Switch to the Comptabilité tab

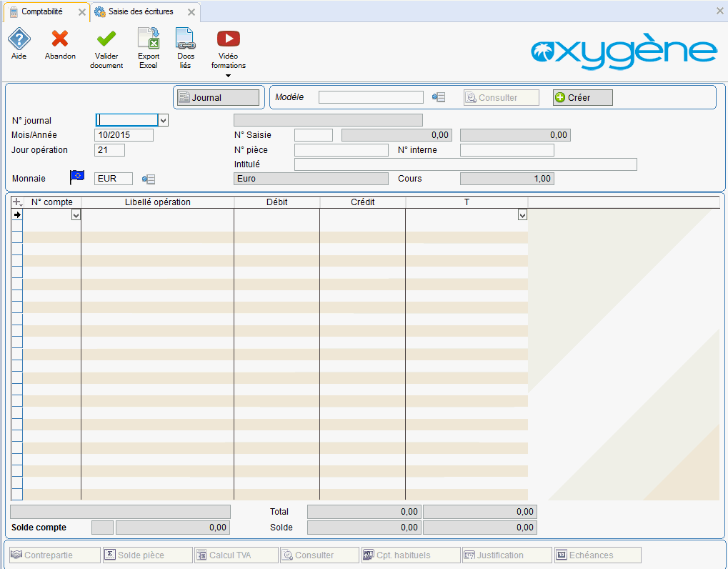(x=41, y=11)
